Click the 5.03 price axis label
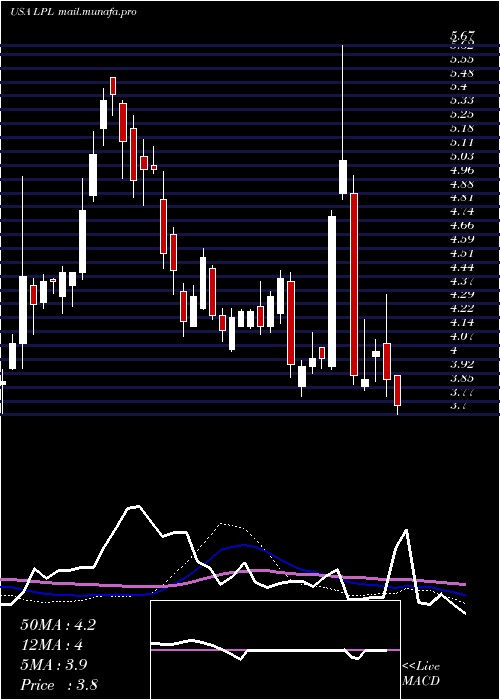The width and height of the screenshot is (500, 700). 462,156
